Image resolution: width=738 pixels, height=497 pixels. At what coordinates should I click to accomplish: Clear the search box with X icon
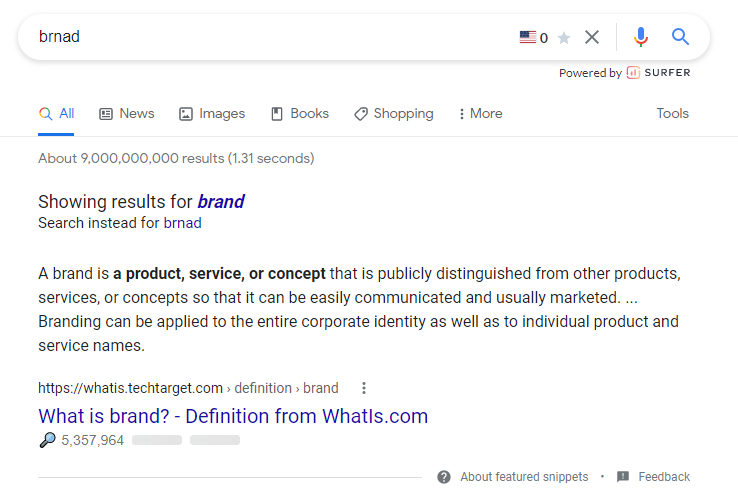[x=592, y=37]
